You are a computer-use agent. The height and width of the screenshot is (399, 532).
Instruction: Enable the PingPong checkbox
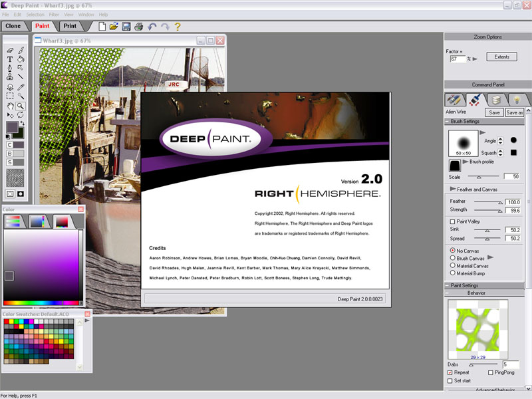click(x=491, y=372)
